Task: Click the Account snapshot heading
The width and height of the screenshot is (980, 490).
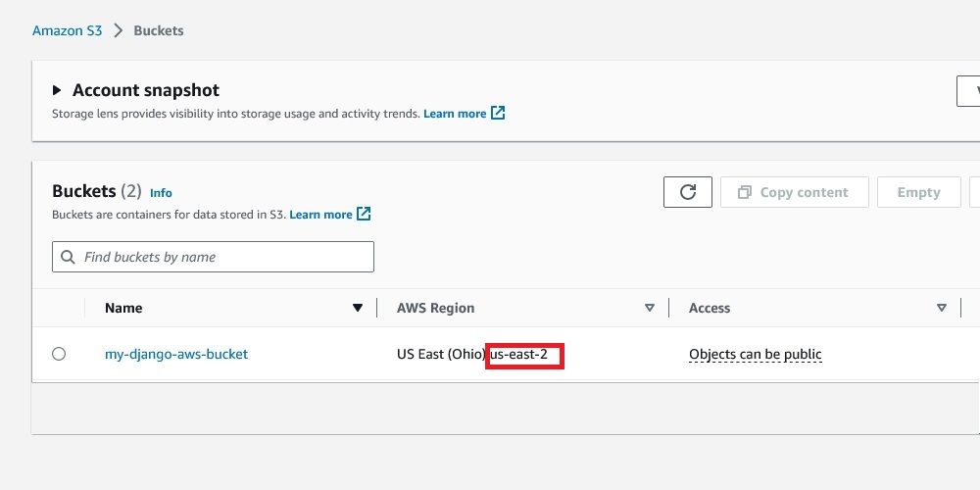Action: pyautogui.click(x=146, y=90)
